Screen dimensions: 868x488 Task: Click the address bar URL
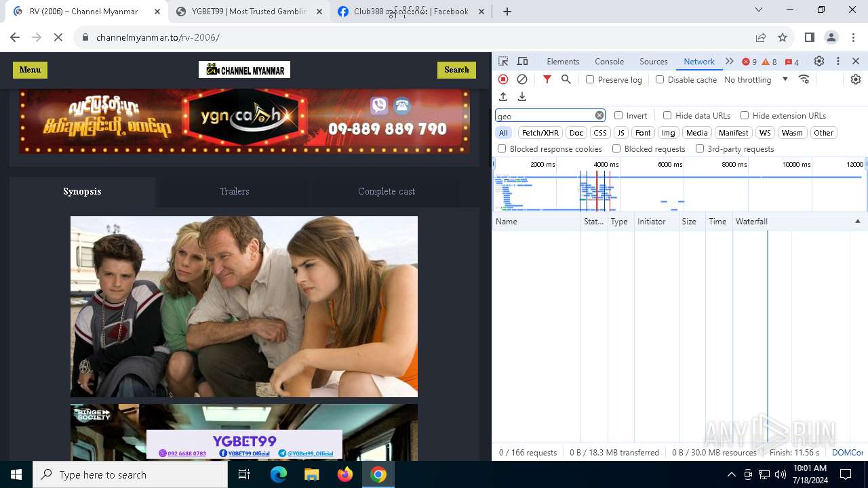(158, 37)
